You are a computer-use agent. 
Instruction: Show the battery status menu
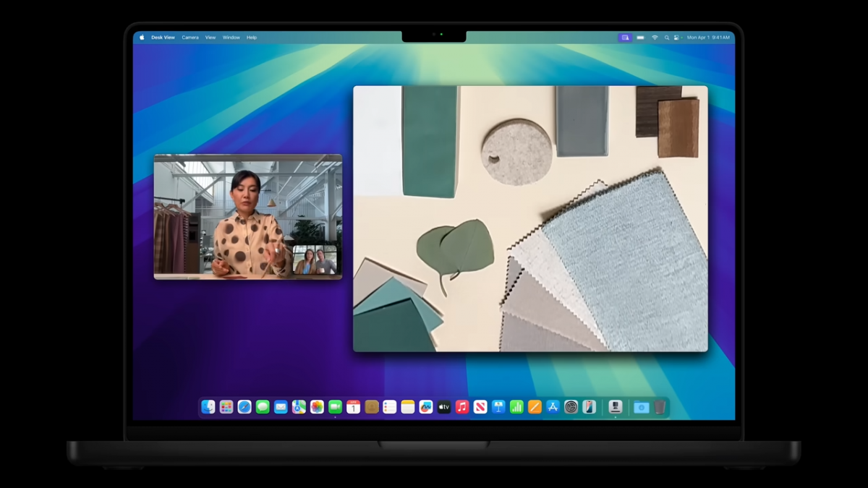[x=641, y=38]
